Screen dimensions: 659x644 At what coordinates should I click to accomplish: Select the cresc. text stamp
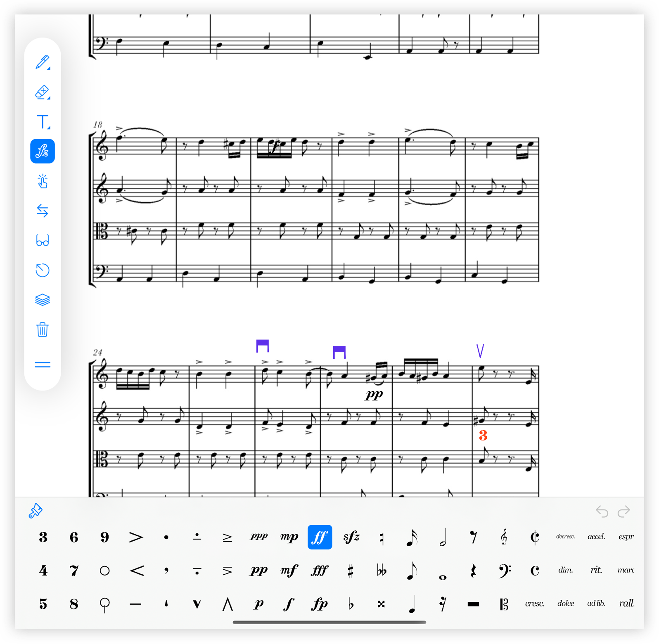535,604
